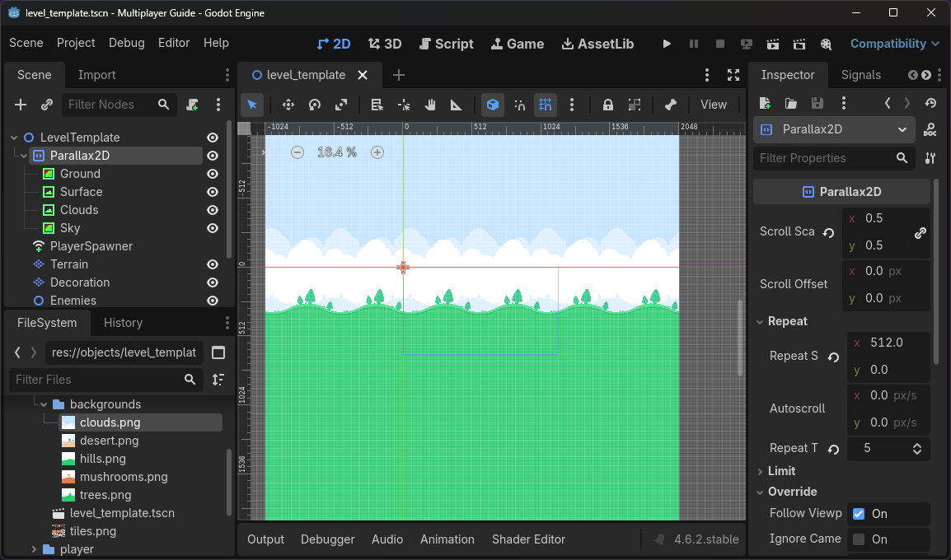Open the Shader Editor panel
This screenshot has width=951, height=560.
click(528, 539)
